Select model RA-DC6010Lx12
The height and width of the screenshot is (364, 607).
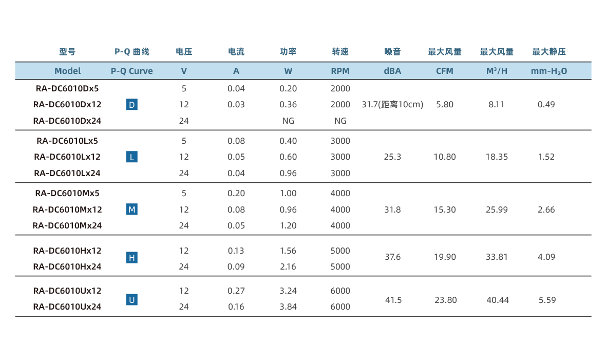click(x=67, y=157)
